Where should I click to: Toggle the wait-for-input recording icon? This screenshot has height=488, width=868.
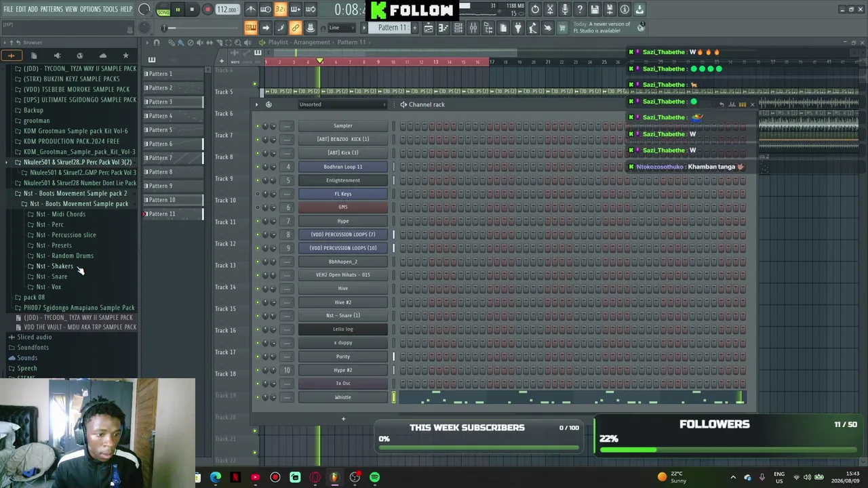click(x=266, y=9)
